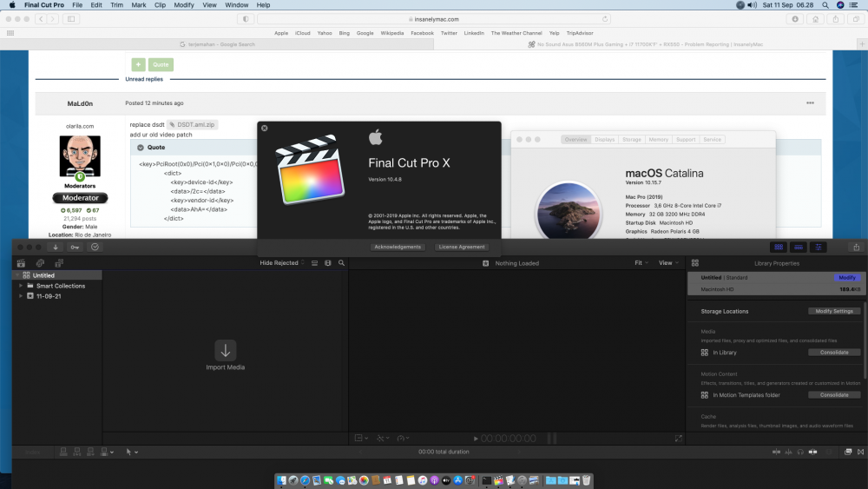Screen dimensions: 868x489
Task: Click overwrite clip edit icon
Action: 106,452
